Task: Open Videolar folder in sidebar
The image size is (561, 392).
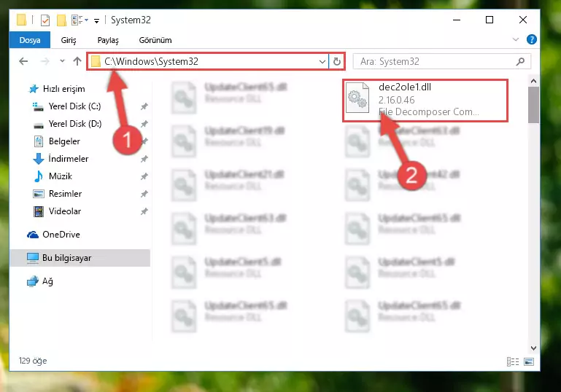Action: click(65, 211)
